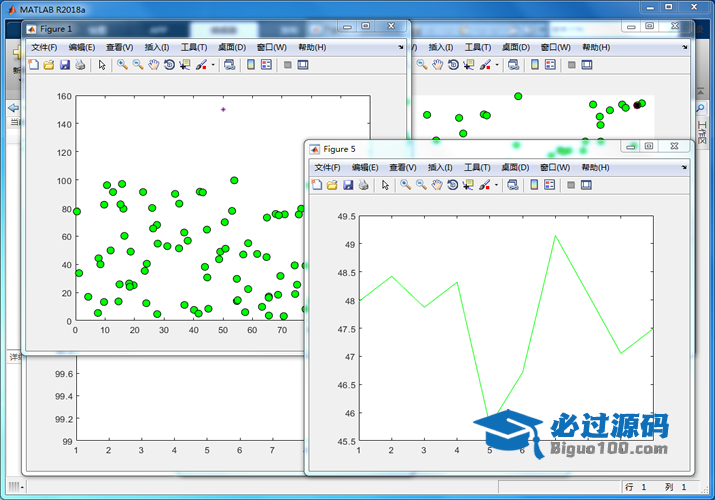Open 桌面(D) menu in Figure 5
715x500 pixels.
tap(515, 167)
